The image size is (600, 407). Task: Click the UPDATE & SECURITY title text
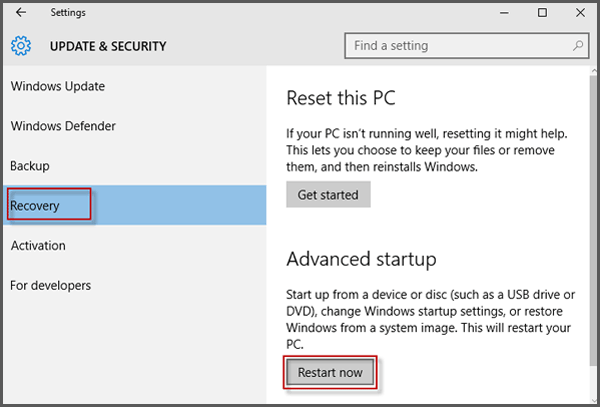click(108, 46)
